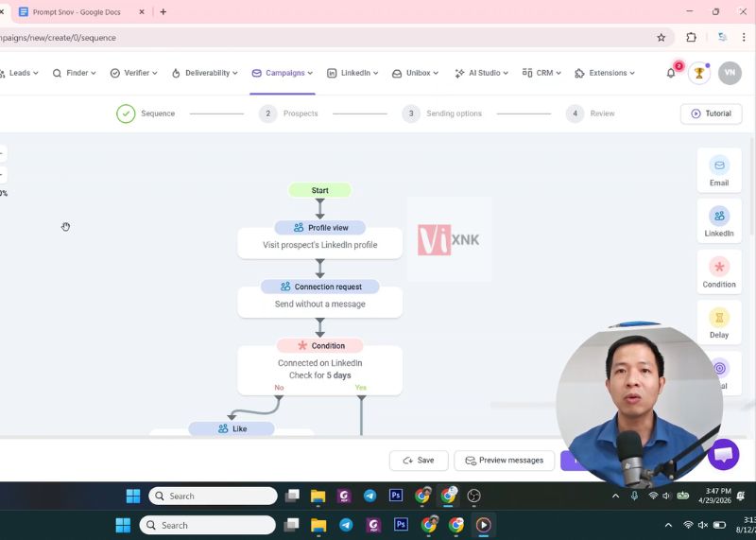Open the Extensions menu
This screenshot has width=756, height=540.
(x=605, y=73)
